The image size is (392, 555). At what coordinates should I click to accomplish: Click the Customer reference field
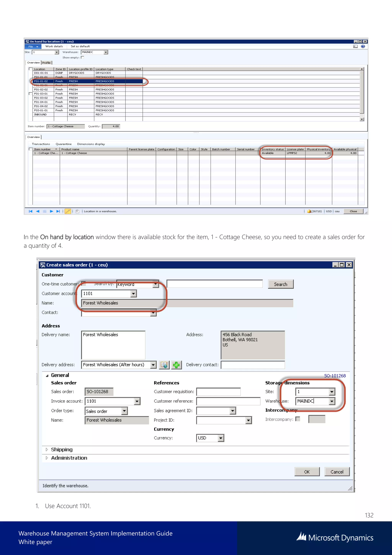point(228,401)
